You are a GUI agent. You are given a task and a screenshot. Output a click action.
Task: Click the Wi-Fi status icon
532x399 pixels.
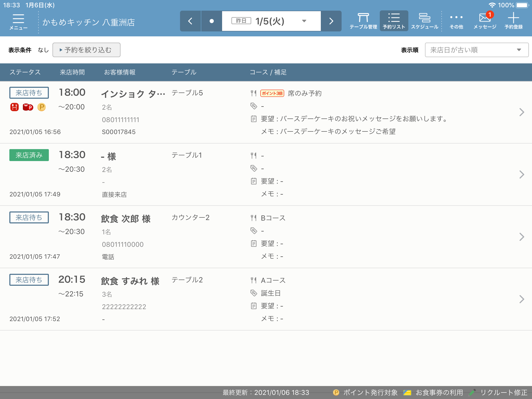coord(492,5)
